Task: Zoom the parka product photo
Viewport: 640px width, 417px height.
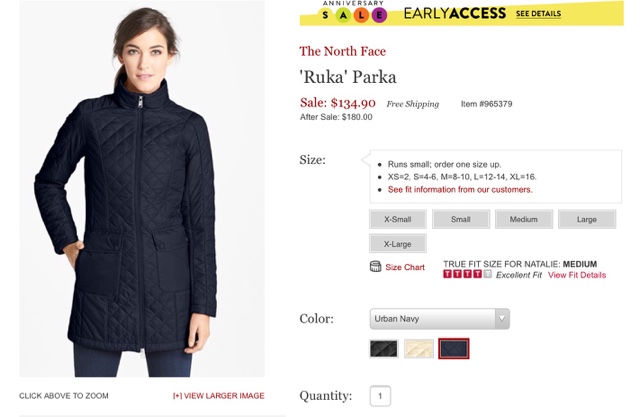Action: click(x=142, y=189)
